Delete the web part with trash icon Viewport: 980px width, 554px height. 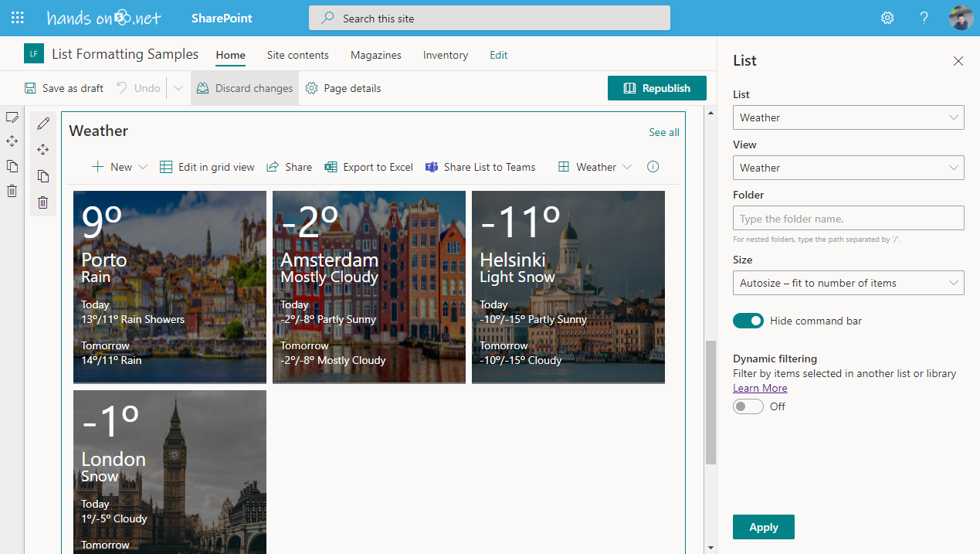43,202
